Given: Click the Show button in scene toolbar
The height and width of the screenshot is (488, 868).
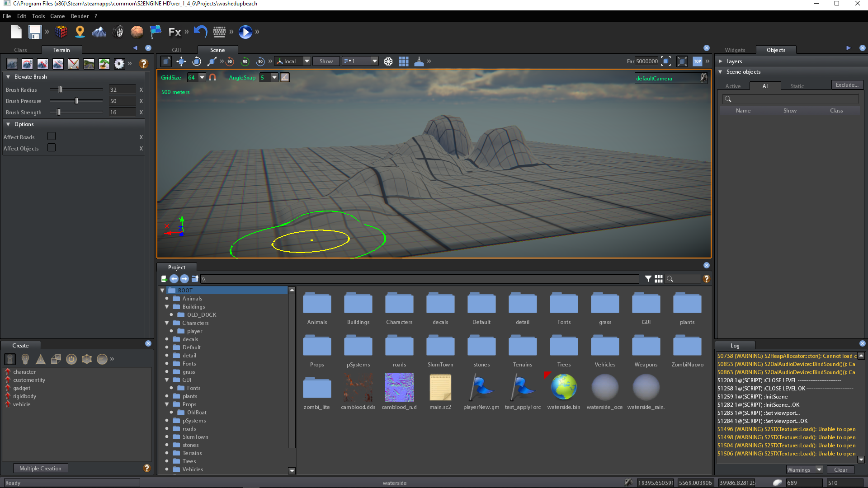Looking at the screenshot, I should pos(326,61).
